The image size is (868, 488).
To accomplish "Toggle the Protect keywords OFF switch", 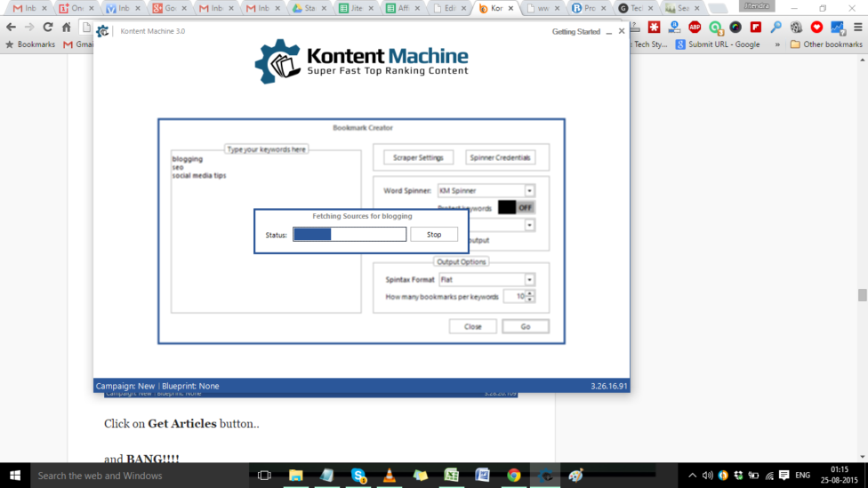I will (x=516, y=207).
